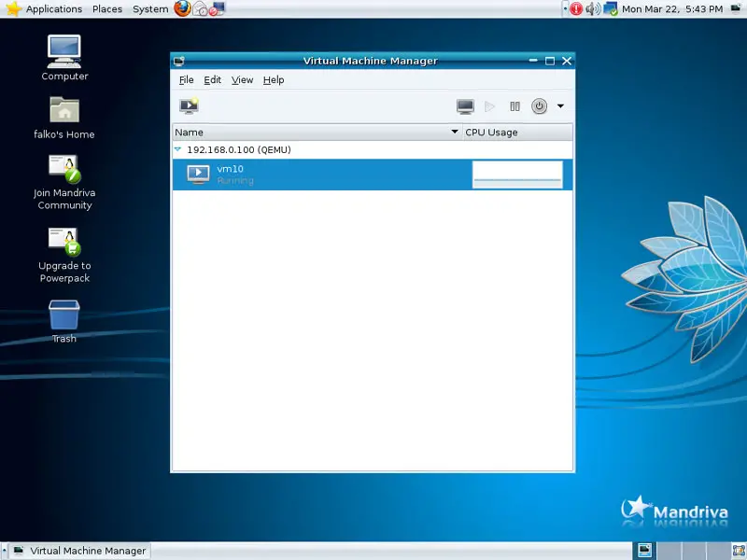The image size is (747, 560).
Task: Open falko's Home folder icon
Action: pos(64,118)
